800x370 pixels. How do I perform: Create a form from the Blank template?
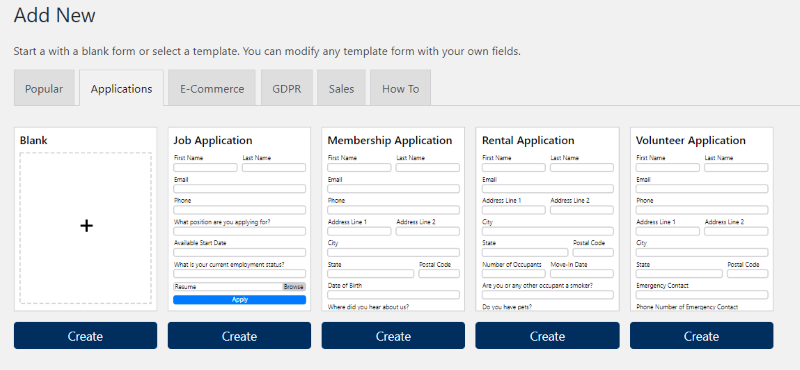click(85, 336)
